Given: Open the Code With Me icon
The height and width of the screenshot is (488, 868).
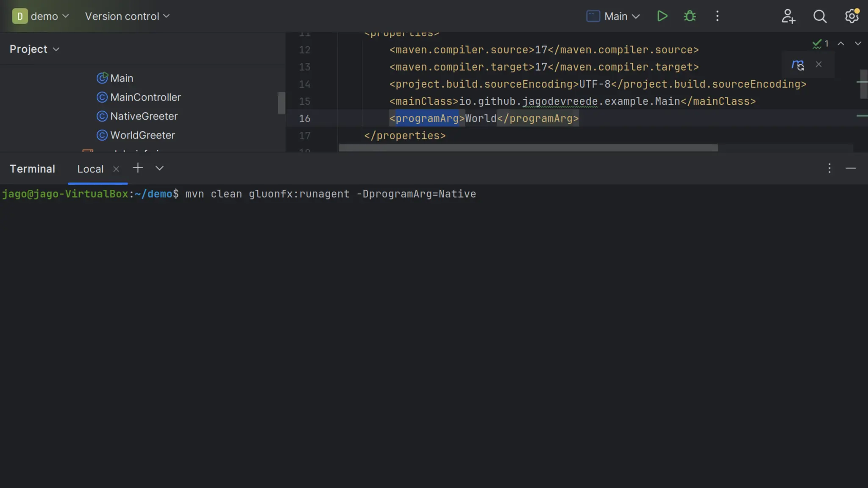Looking at the screenshot, I should [x=788, y=16].
